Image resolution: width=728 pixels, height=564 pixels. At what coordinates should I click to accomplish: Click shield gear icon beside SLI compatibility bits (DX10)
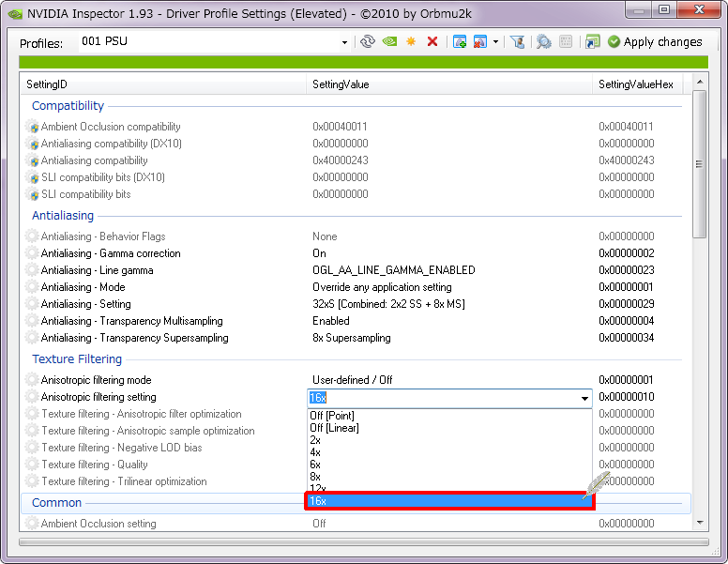(32, 177)
